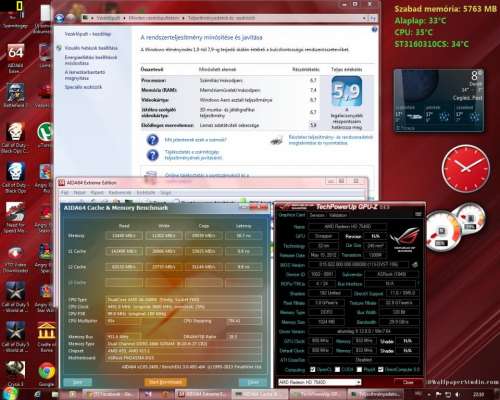Viewport: 500px width, 400px height.
Task: Open the AMD Radeon HD 7540D dropdown
Action: pyautogui.click(x=319, y=382)
